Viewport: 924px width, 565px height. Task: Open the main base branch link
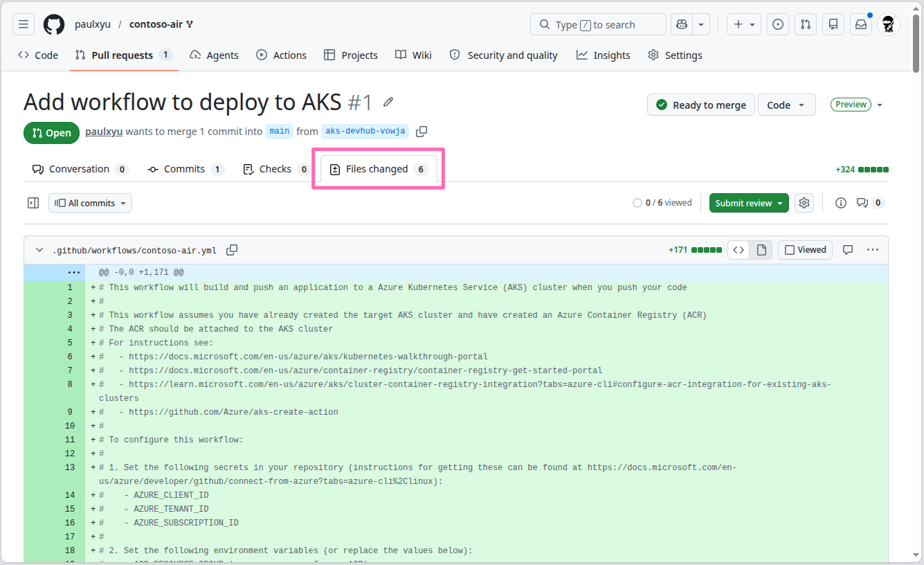pyautogui.click(x=280, y=132)
